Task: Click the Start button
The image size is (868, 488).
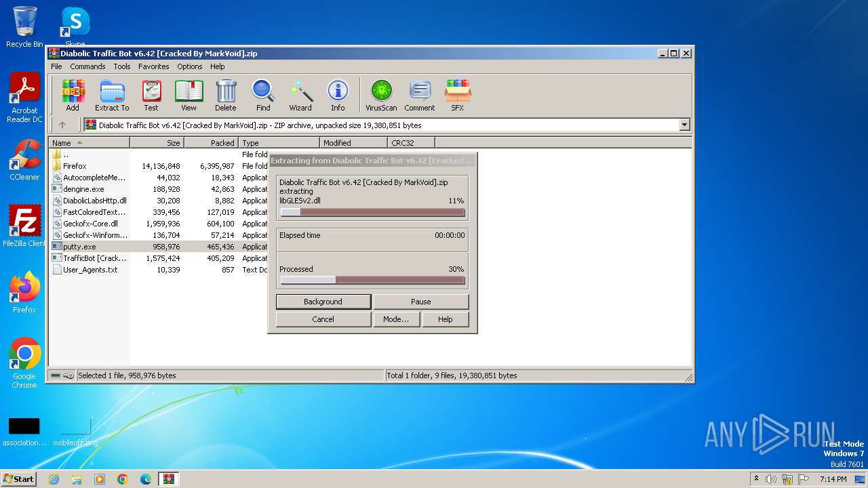Action: tap(18, 479)
